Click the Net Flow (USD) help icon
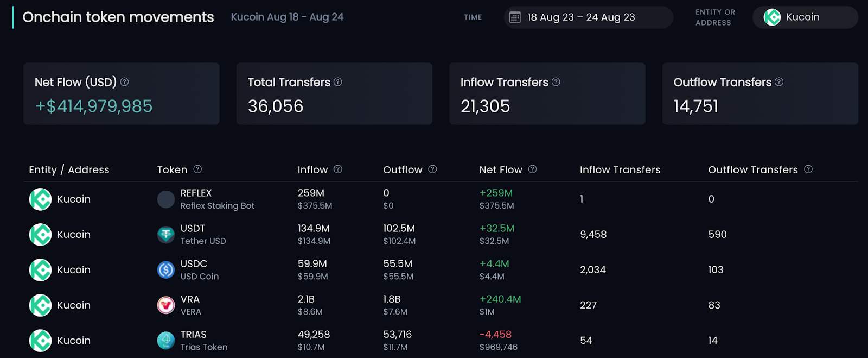This screenshot has height=358, width=868. coord(124,82)
